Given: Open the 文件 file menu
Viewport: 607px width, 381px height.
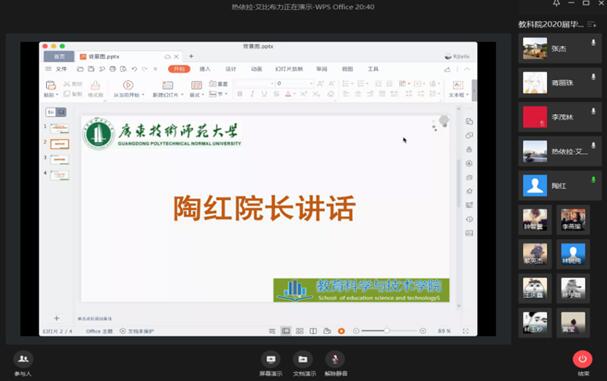Looking at the screenshot, I should (61, 69).
